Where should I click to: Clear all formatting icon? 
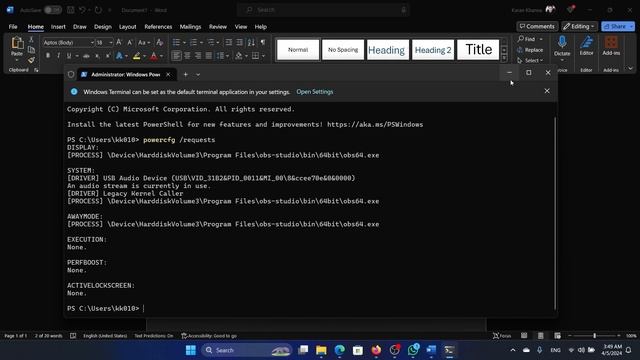point(160,42)
